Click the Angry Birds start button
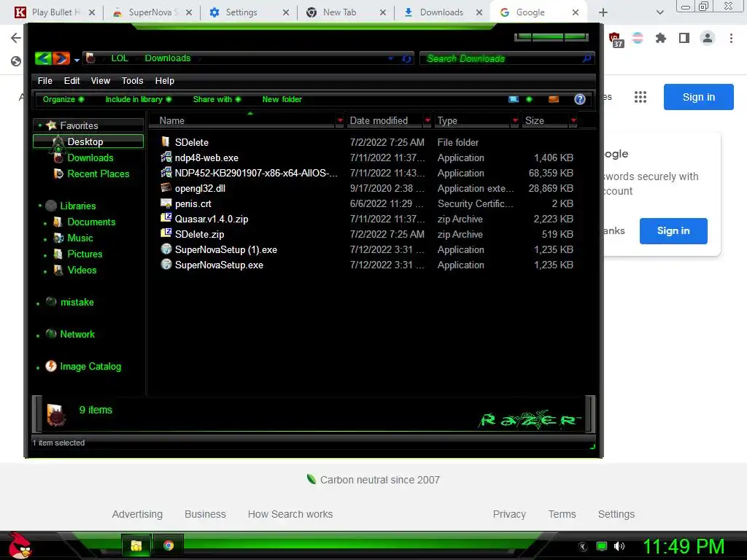Image resolution: width=747 pixels, height=560 pixels. click(x=19, y=545)
